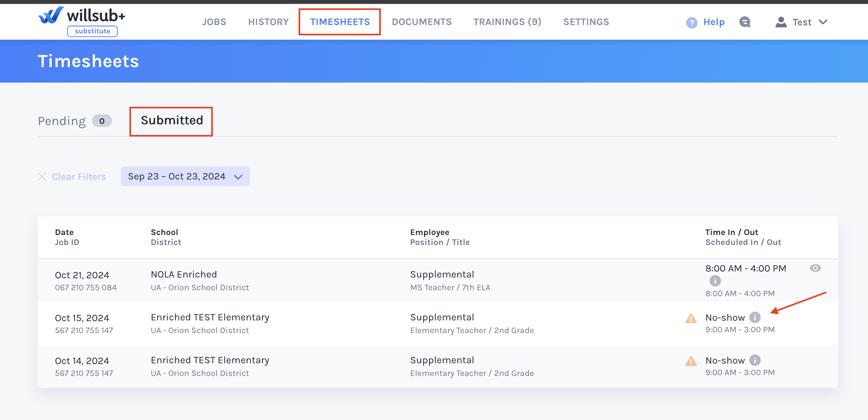Click the Test username label

802,23
